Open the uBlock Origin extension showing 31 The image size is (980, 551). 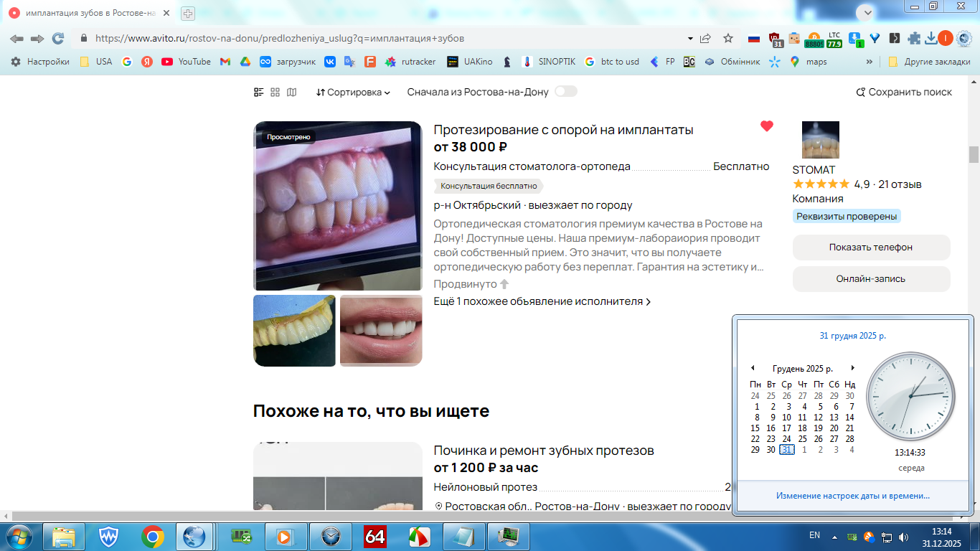pos(775,39)
